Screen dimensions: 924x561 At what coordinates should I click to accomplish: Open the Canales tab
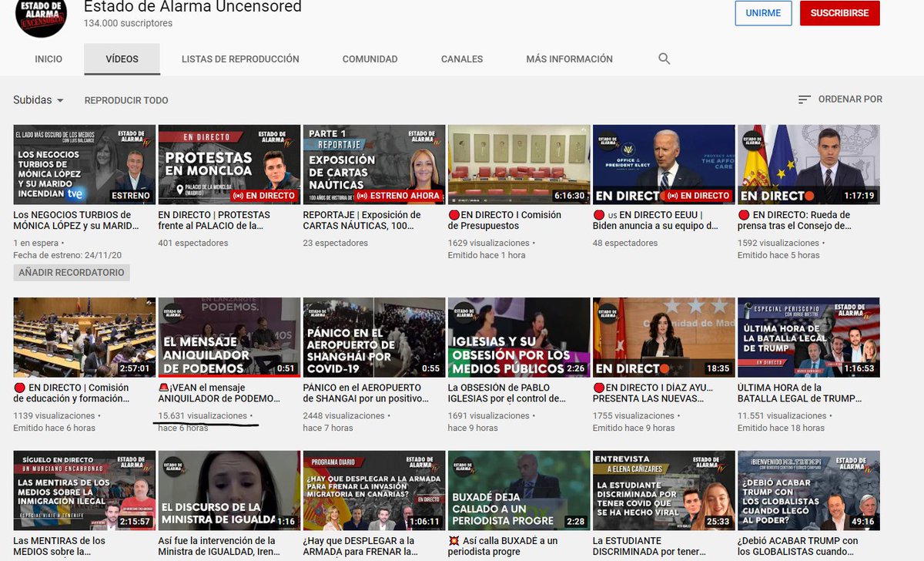462,59
